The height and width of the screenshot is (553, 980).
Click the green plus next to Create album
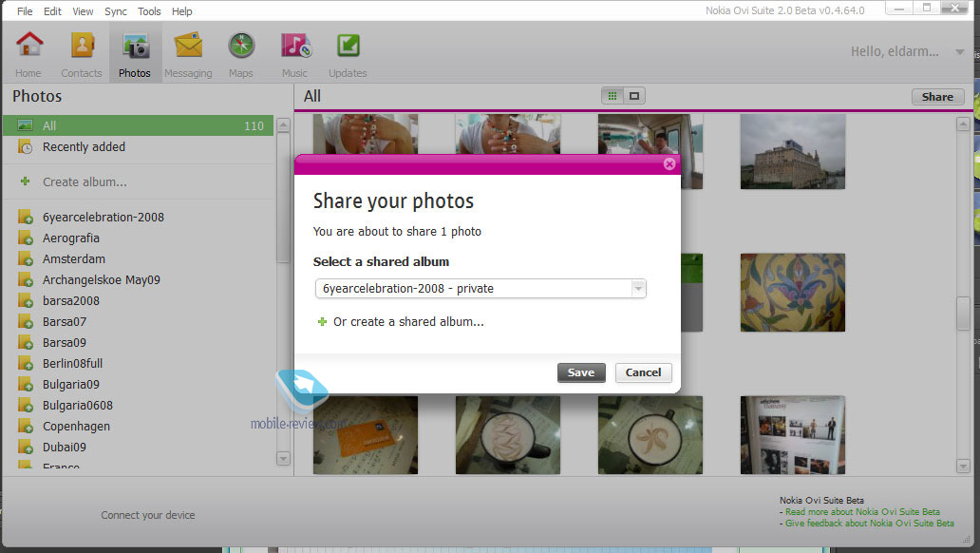(x=25, y=181)
